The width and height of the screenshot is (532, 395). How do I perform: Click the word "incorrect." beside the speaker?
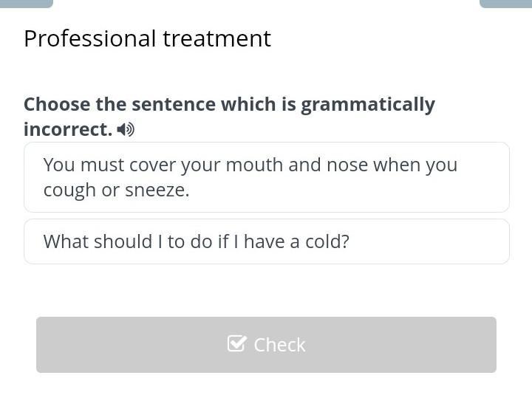click(68, 129)
